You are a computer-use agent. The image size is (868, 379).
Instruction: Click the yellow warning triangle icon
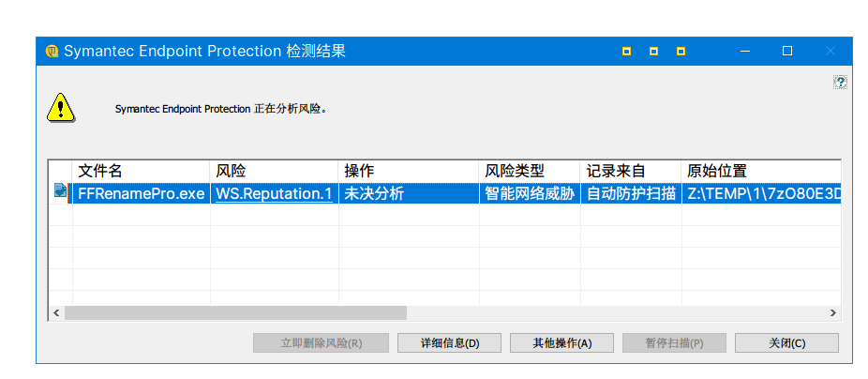tap(61, 108)
